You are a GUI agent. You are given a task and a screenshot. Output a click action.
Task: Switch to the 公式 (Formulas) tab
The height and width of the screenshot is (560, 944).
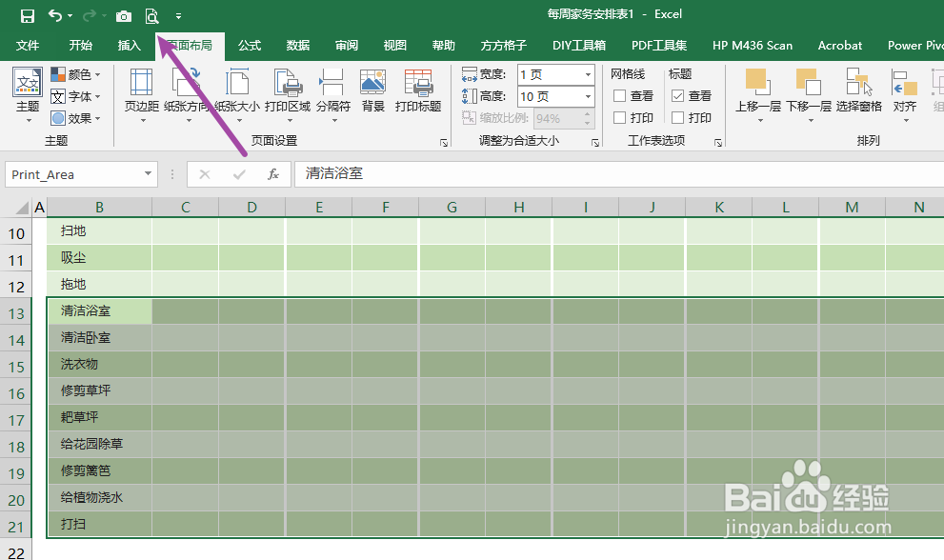(x=249, y=45)
